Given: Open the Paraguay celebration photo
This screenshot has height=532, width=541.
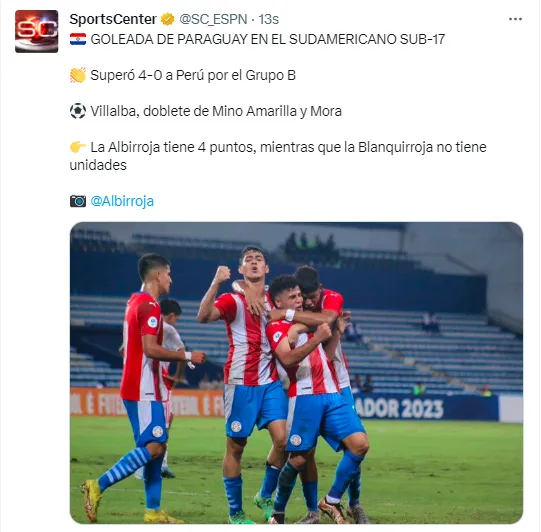Looking at the screenshot, I should click(x=296, y=373).
